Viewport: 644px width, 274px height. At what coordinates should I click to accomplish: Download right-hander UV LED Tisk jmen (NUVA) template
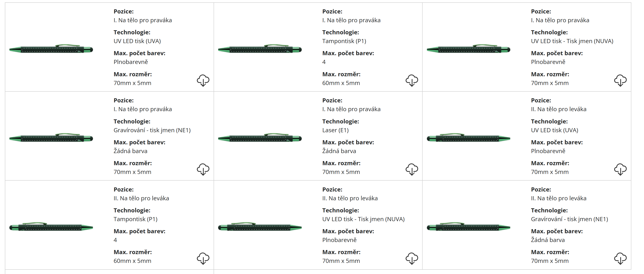(620, 80)
